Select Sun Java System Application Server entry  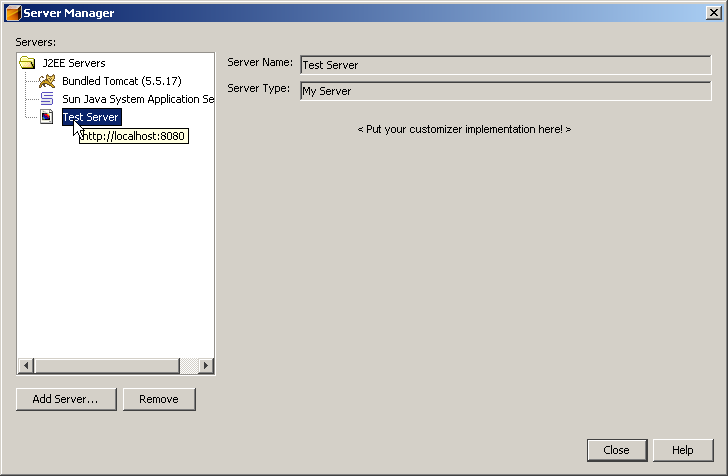coord(137,99)
